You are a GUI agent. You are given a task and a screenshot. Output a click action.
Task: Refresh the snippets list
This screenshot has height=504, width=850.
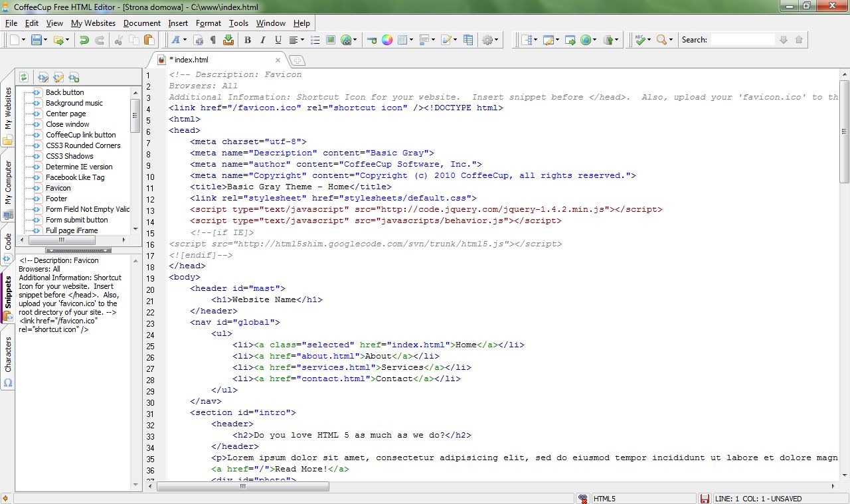23,77
